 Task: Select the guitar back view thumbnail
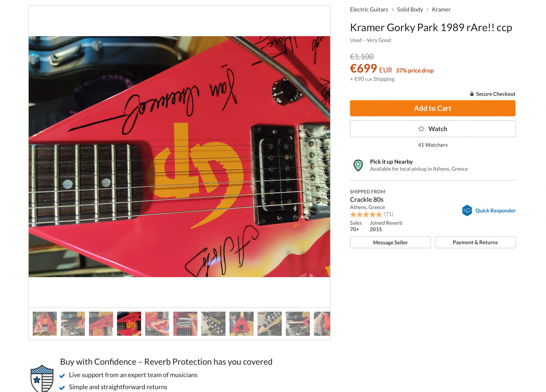coord(241,324)
